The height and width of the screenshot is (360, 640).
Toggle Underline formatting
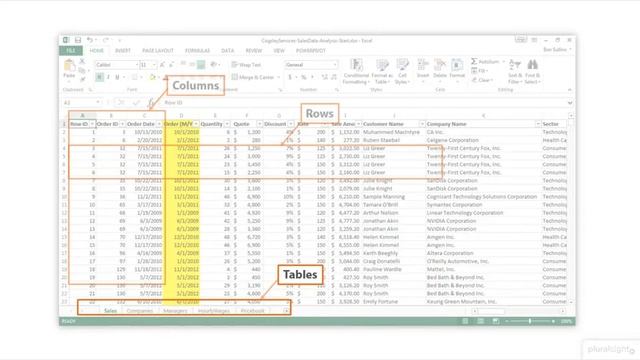(x=117, y=77)
